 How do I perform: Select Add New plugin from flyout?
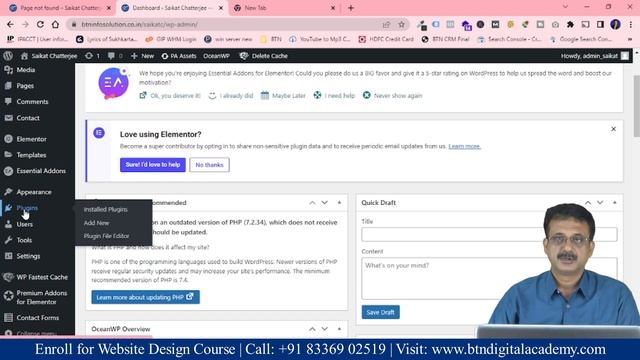click(x=96, y=223)
